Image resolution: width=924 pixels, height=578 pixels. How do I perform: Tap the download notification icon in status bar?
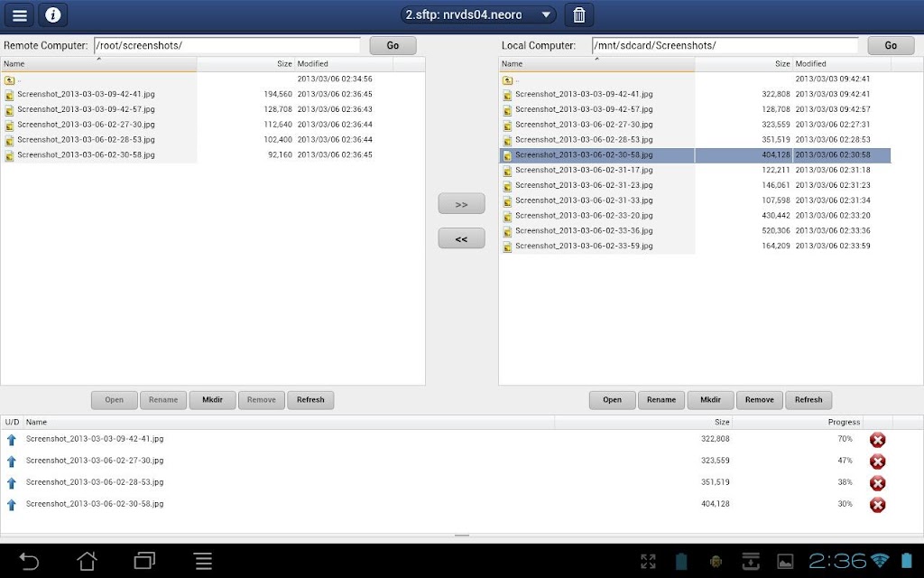pos(750,562)
